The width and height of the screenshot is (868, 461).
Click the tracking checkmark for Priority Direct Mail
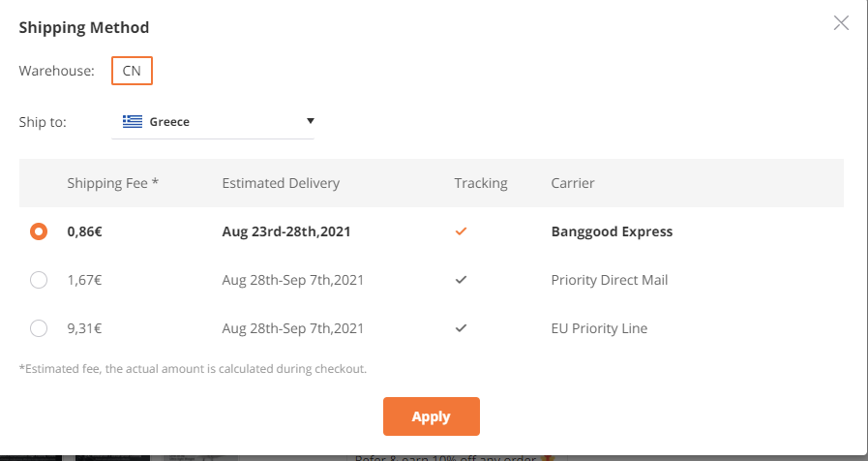461,280
